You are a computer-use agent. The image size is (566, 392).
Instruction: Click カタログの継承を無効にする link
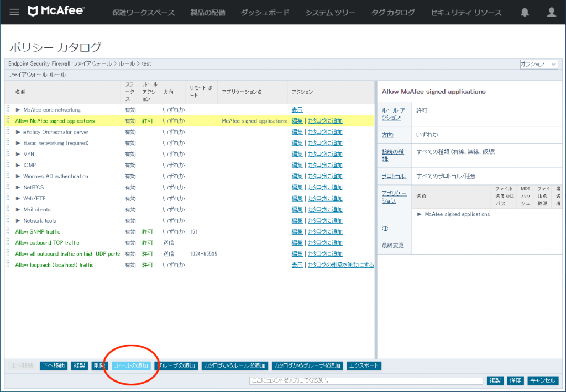pos(340,264)
